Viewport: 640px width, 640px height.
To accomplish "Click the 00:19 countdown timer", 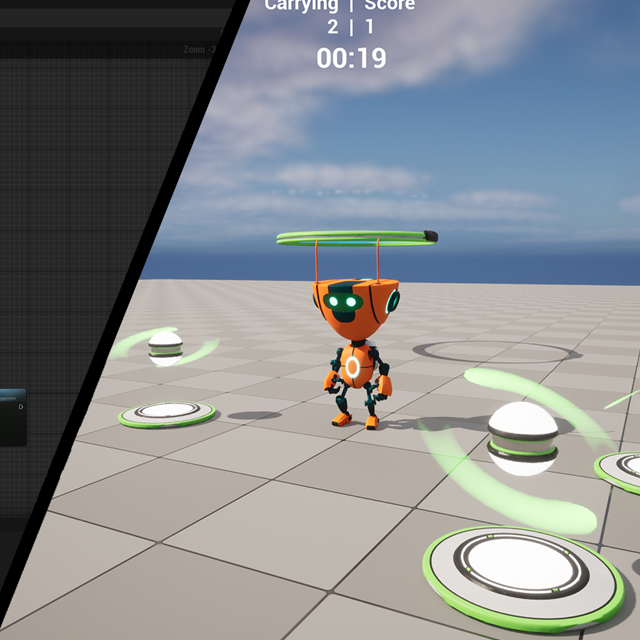I will (x=351, y=58).
